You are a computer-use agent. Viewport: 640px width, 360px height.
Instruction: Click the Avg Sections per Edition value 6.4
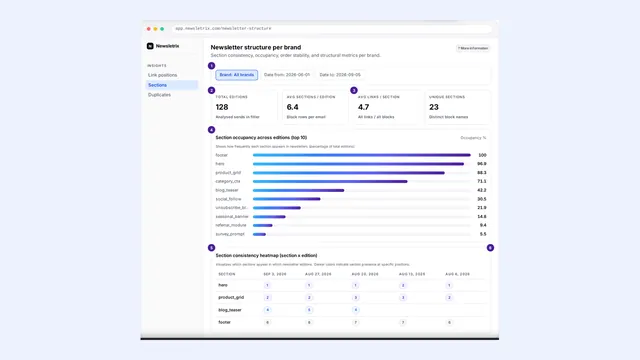click(x=293, y=107)
